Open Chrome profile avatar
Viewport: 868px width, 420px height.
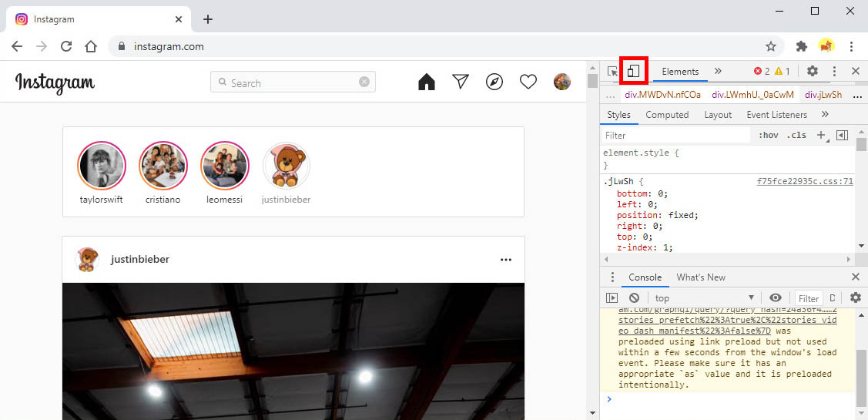826,46
